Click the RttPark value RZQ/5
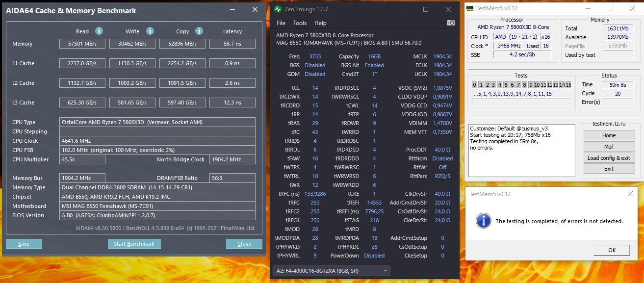 (x=442, y=176)
